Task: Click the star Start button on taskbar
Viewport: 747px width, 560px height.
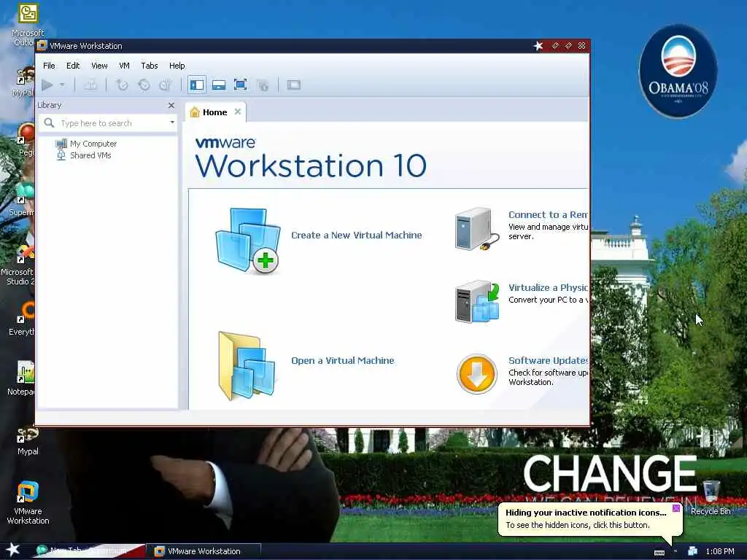Action: pyautogui.click(x=13, y=550)
